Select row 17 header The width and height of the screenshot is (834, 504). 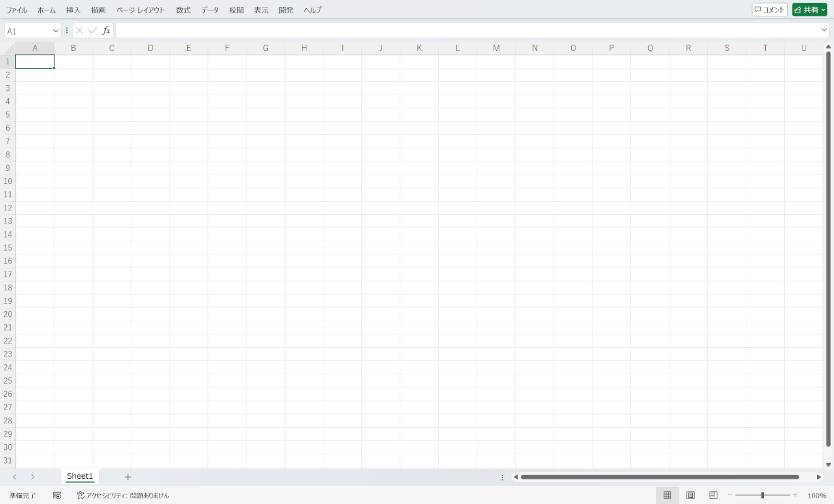pyautogui.click(x=8, y=274)
